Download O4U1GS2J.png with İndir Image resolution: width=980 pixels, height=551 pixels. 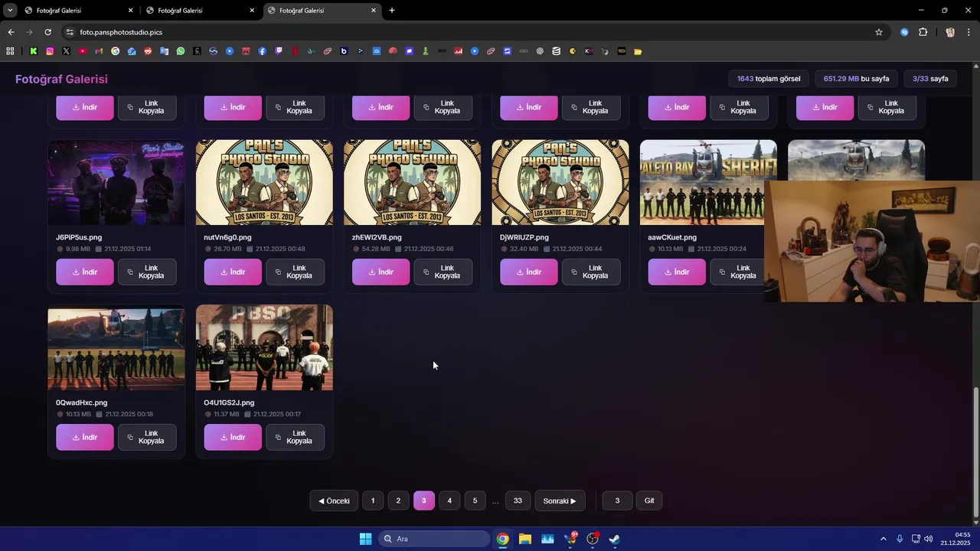tap(233, 437)
